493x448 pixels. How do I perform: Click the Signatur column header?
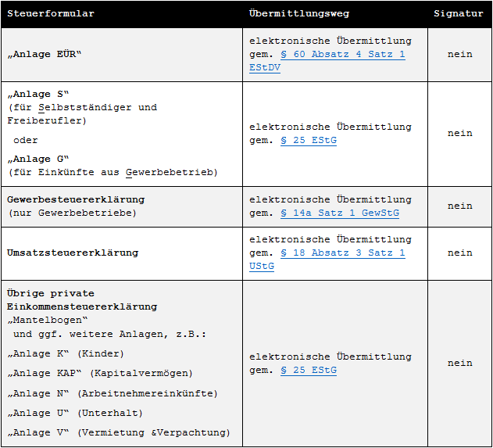[459, 13]
